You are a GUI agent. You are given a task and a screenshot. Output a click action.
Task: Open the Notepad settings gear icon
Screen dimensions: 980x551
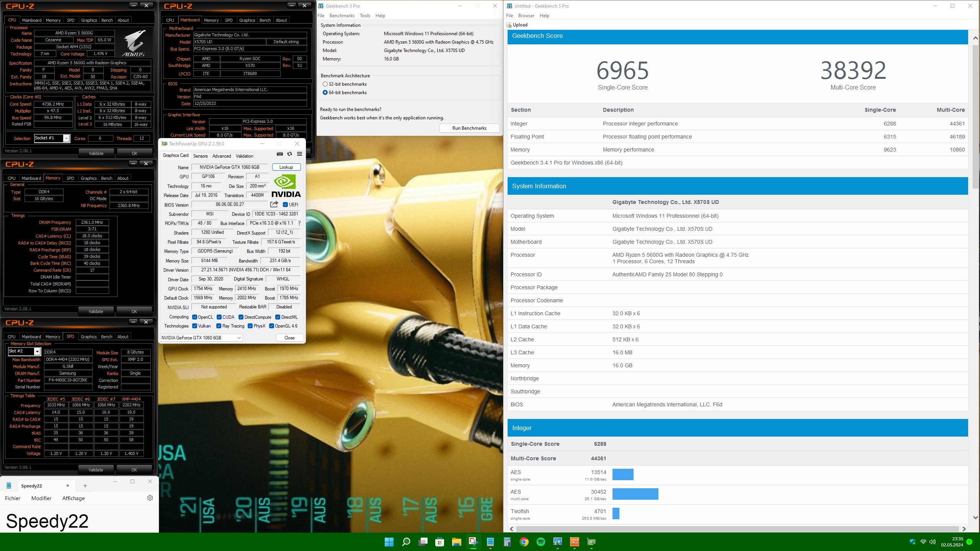click(150, 497)
